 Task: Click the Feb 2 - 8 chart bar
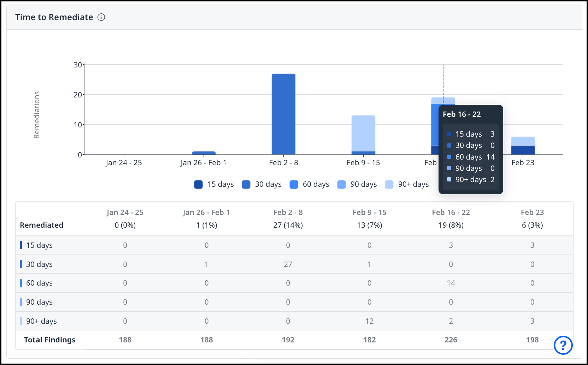[283, 114]
